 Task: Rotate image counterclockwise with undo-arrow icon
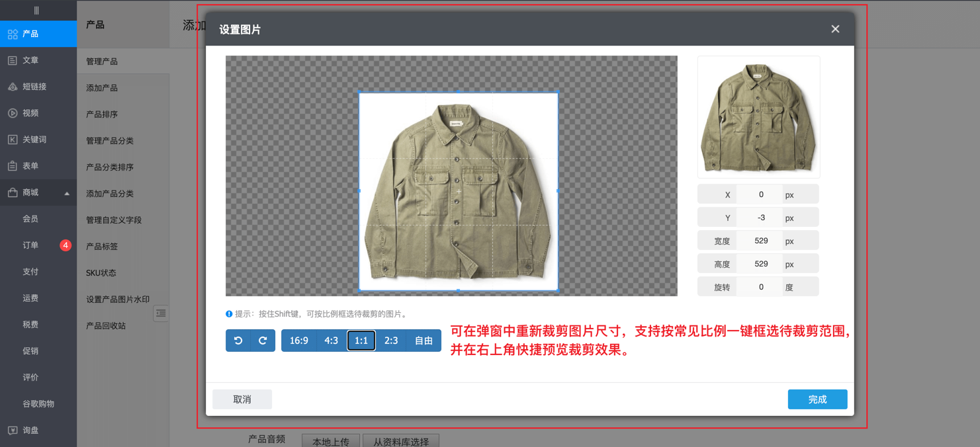pos(238,341)
